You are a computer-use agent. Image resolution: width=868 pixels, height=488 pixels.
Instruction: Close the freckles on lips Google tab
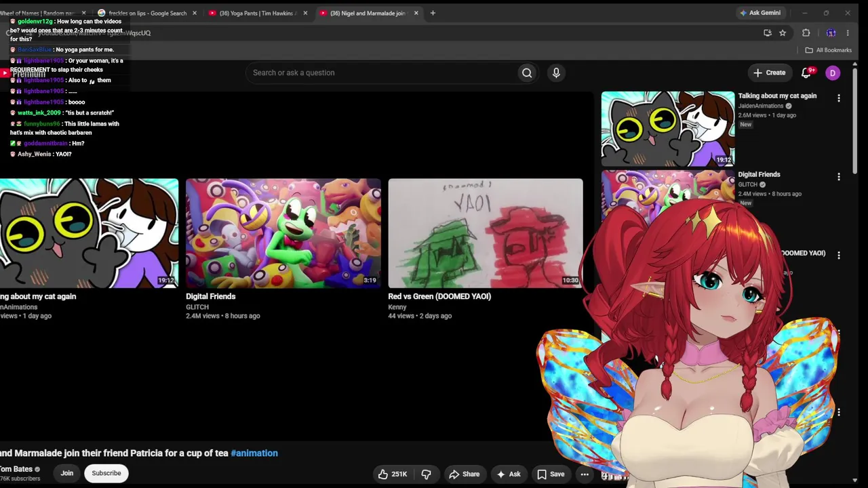point(195,13)
